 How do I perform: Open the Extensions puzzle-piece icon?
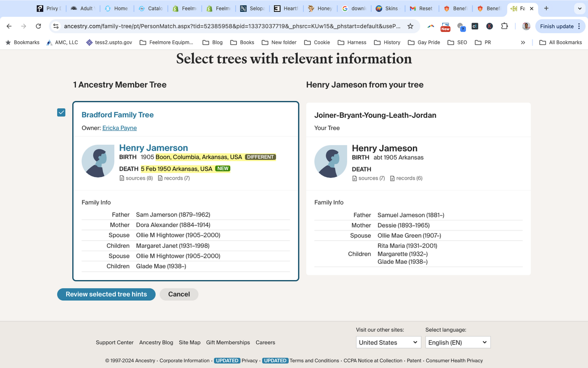pyautogui.click(x=504, y=26)
